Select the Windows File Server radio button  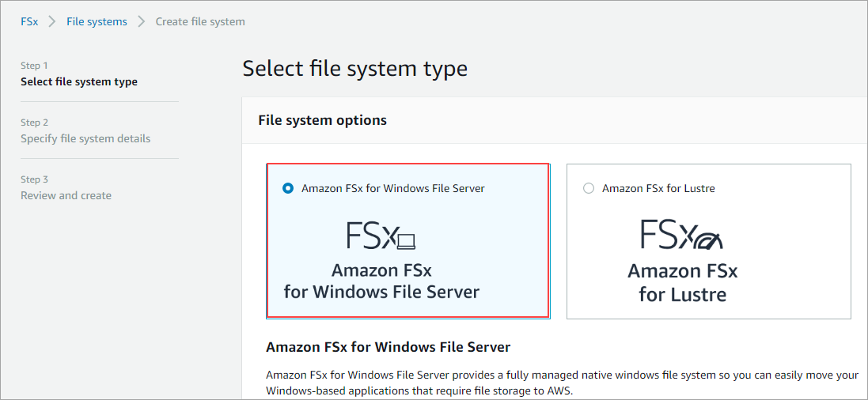pos(288,189)
